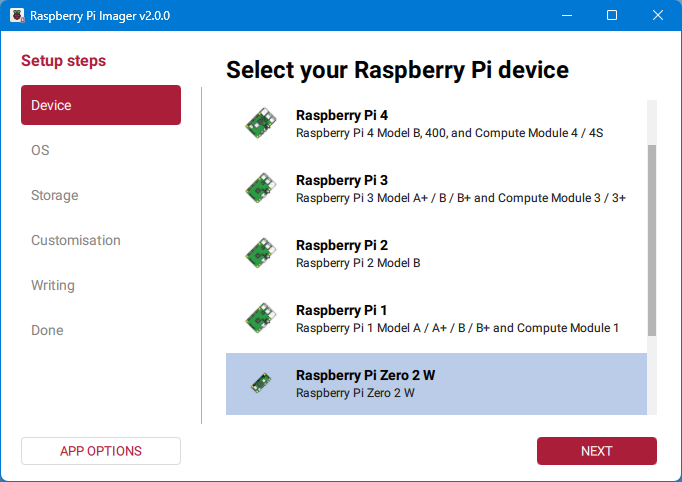Select the Device setup step
Image resolution: width=682 pixels, height=482 pixels.
(100, 105)
